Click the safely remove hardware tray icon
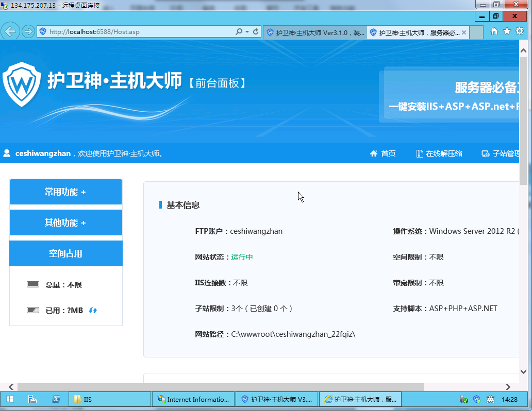 pos(464,400)
